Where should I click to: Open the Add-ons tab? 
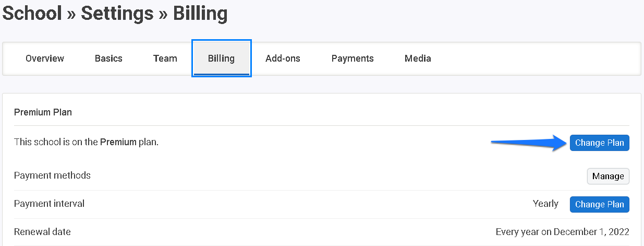[283, 58]
